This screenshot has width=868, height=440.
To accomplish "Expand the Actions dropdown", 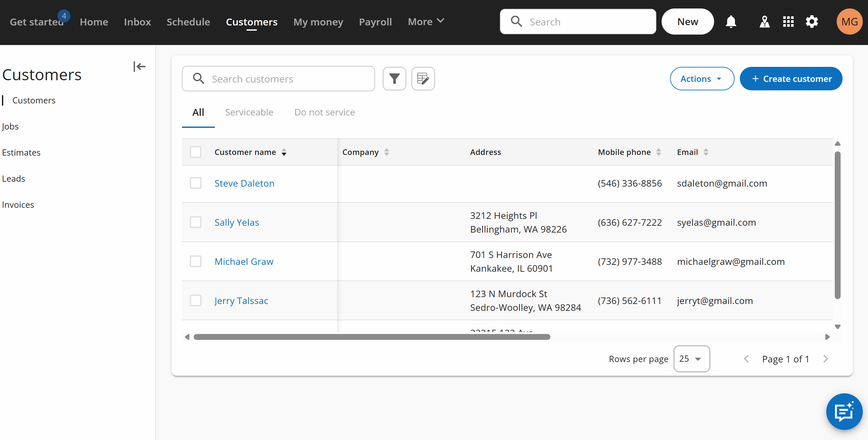I will click(x=702, y=79).
